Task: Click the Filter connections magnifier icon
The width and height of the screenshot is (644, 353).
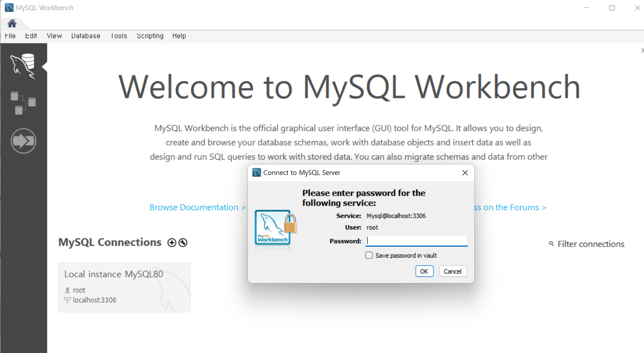Action: 551,244
